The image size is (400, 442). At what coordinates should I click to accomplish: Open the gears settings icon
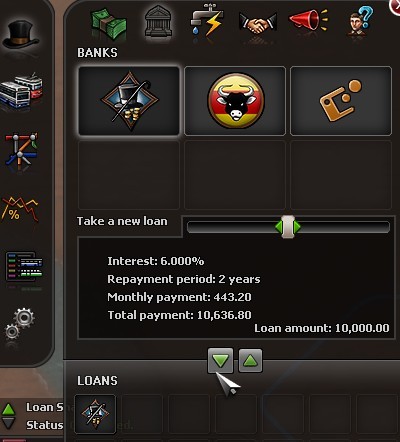[19, 323]
